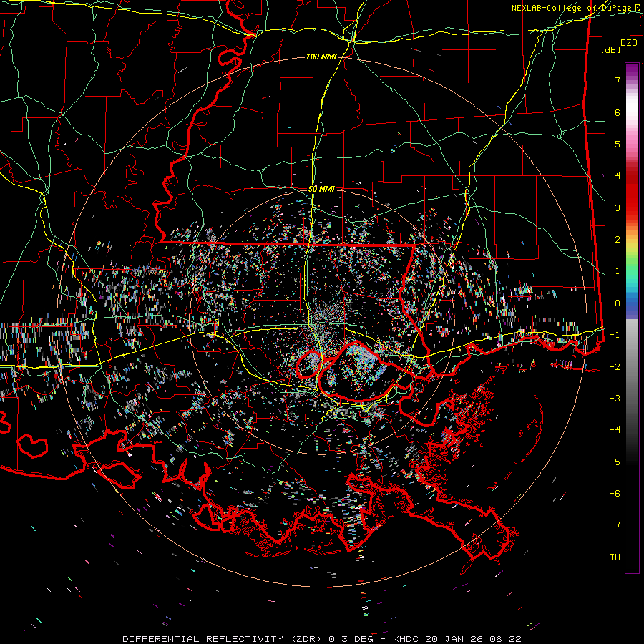Select the -7 value on the scale
This screenshot has height=644, width=644.
(x=615, y=525)
